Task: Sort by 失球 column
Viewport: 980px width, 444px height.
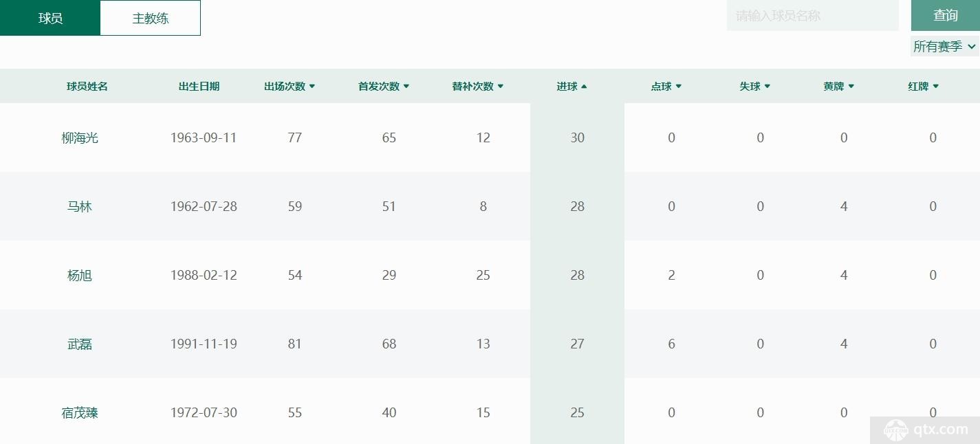Action: point(755,86)
